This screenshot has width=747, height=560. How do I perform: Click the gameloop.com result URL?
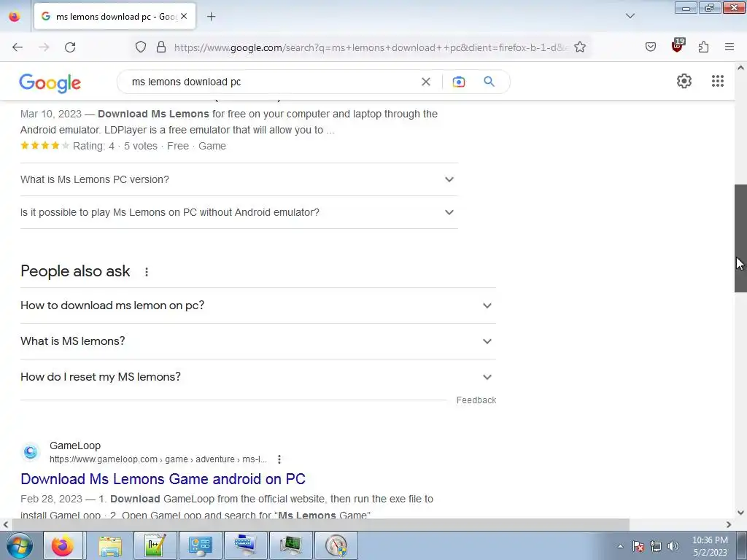(x=158, y=459)
